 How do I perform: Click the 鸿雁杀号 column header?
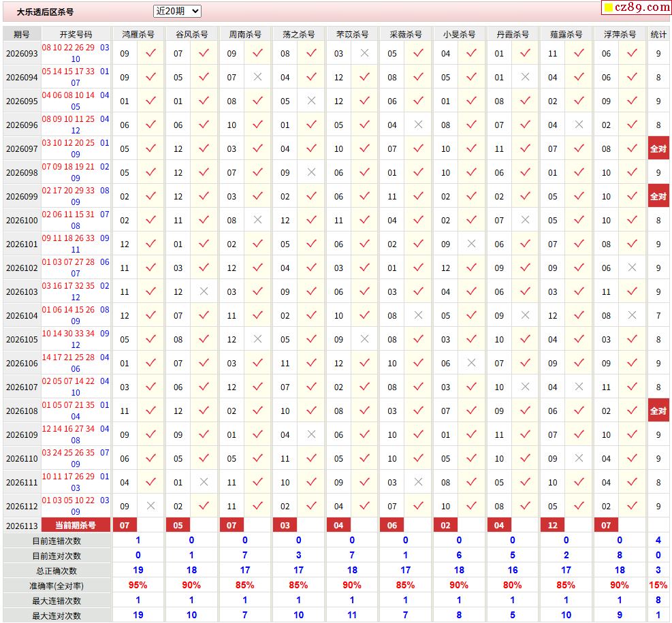point(138,34)
